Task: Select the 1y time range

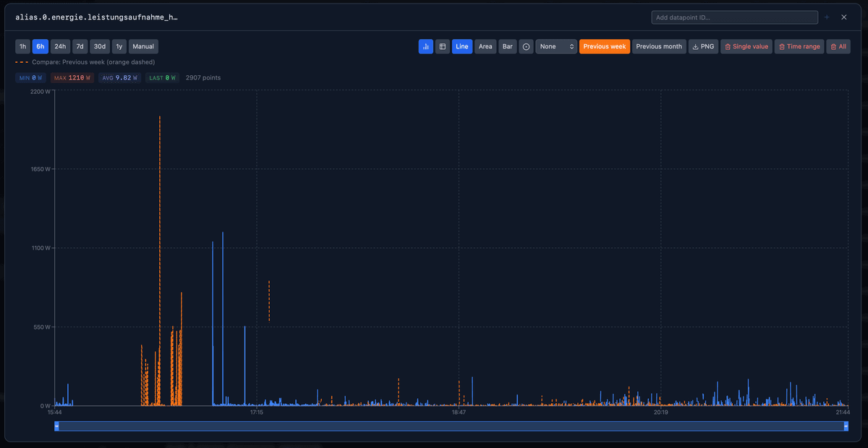Action: point(119,46)
